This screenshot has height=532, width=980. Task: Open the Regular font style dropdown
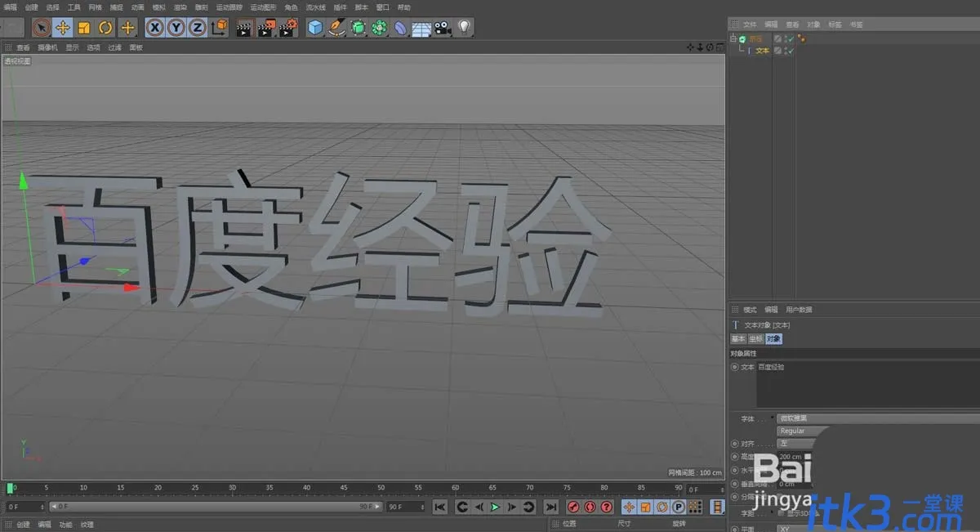pyautogui.click(x=804, y=431)
